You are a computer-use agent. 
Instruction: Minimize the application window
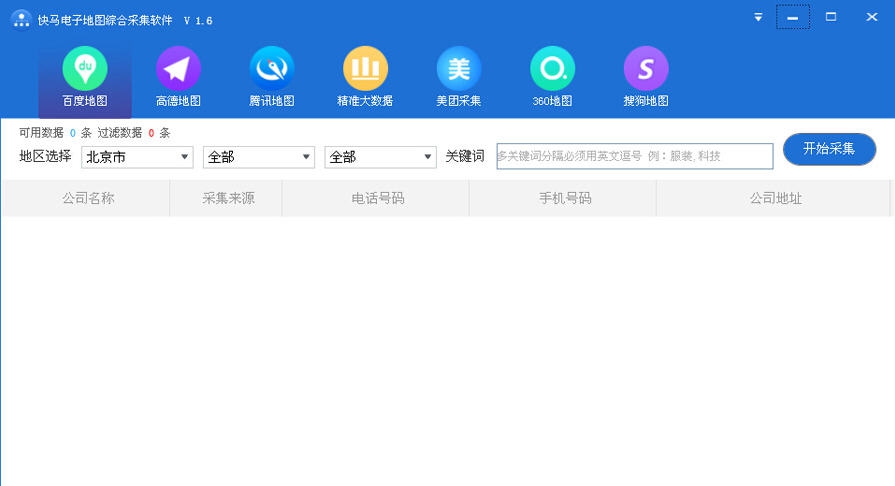point(793,17)
